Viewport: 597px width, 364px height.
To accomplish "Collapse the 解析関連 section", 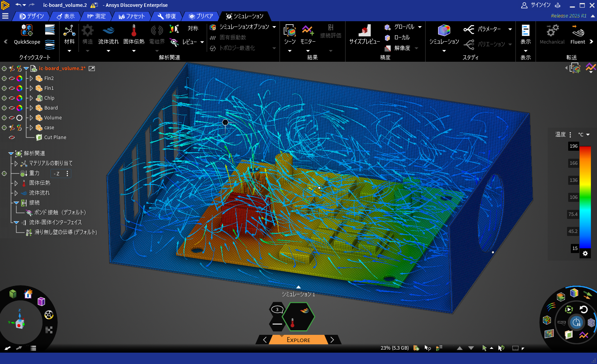I will pyautogui.click(x=11, y=153).
